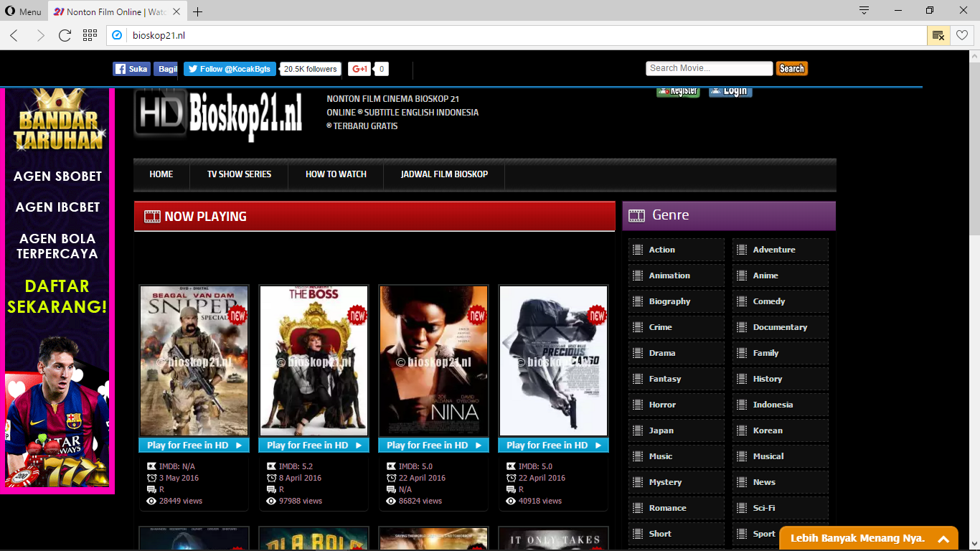Viewport: 980px width, 551px height.
Task: Select the Mystery genre
Action: (677, 482)
